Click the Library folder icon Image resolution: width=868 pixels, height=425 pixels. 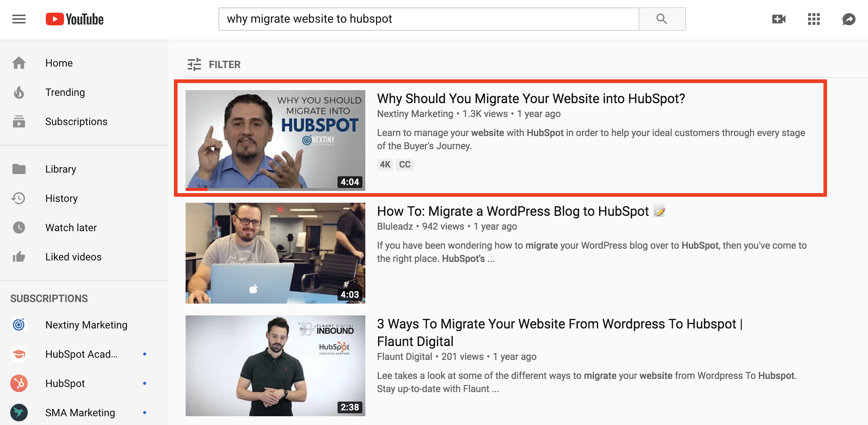(x=19, y=169)
